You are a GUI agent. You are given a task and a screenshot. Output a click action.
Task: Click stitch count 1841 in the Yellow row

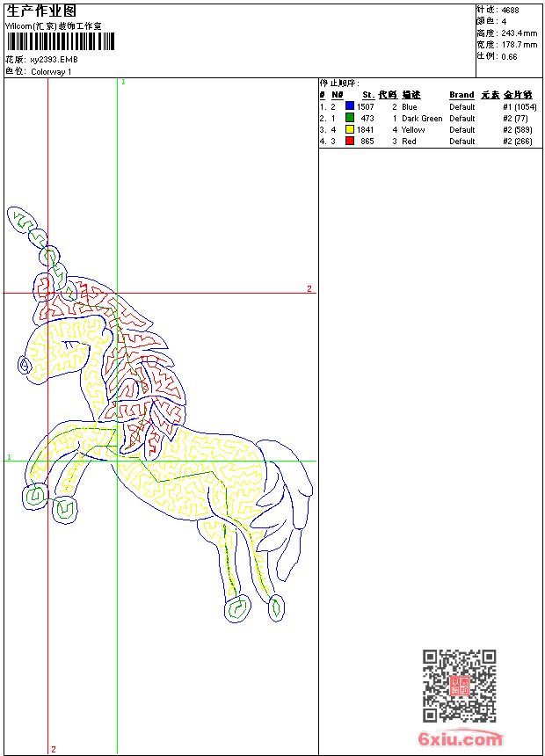point(365,130)
